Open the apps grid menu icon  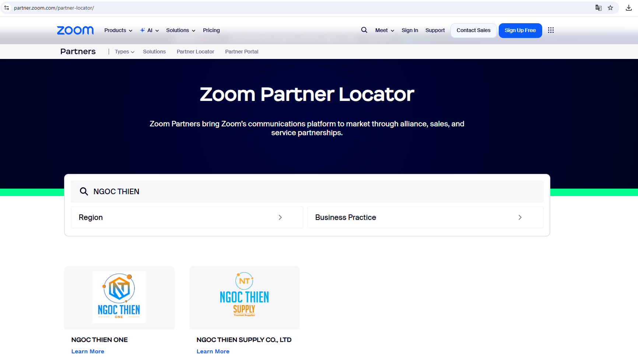click(551, 30)
